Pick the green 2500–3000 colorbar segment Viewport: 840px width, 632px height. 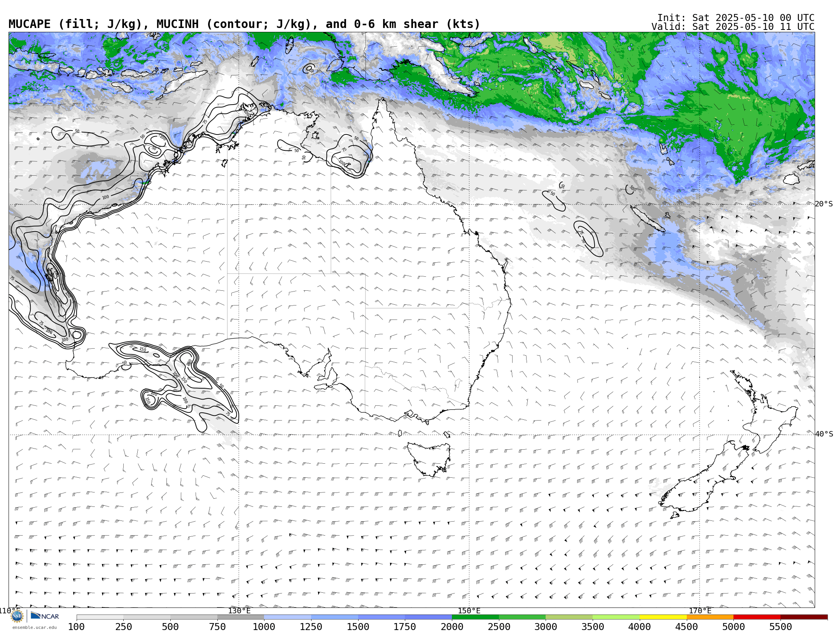[x=522, y=617]
